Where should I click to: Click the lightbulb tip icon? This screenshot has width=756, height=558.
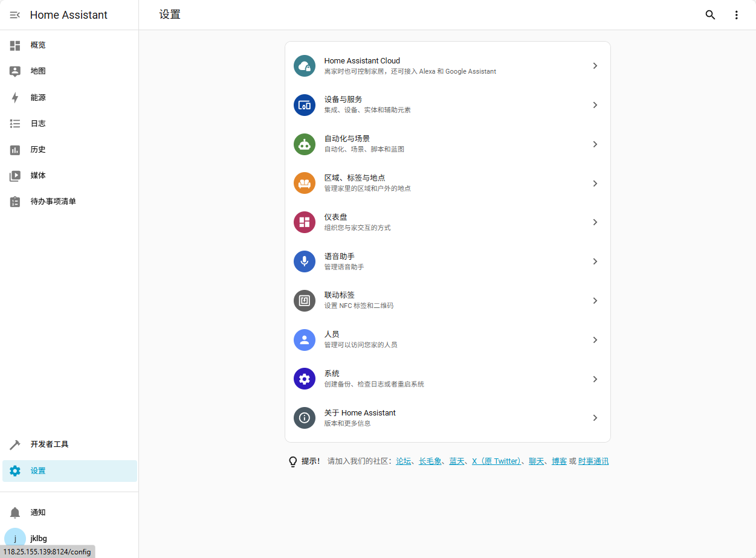pos(293,461)
